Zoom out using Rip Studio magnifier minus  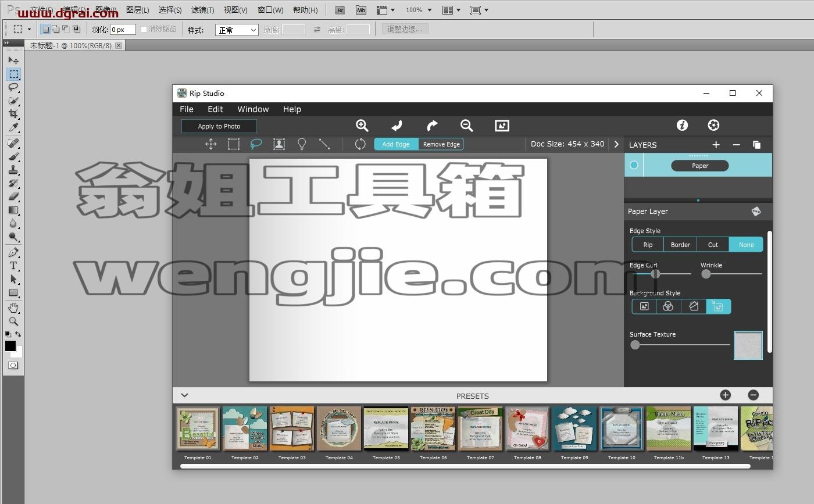[466, 126]
